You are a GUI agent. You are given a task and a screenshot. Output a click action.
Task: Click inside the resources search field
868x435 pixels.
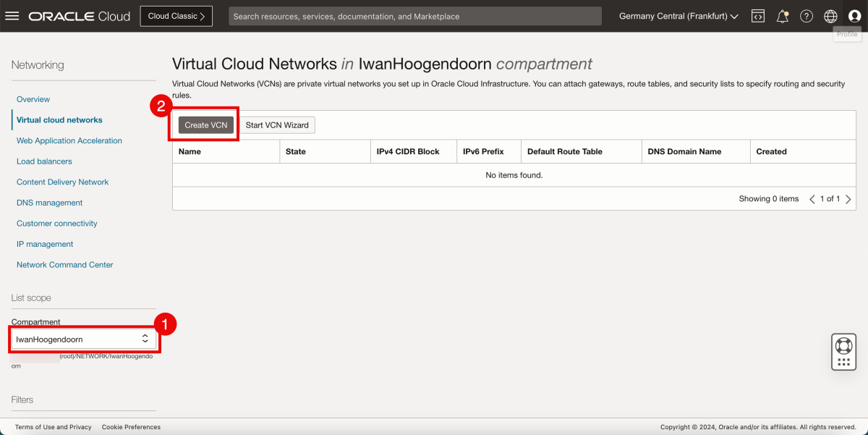pyautogui.click(x=414, y=15)
